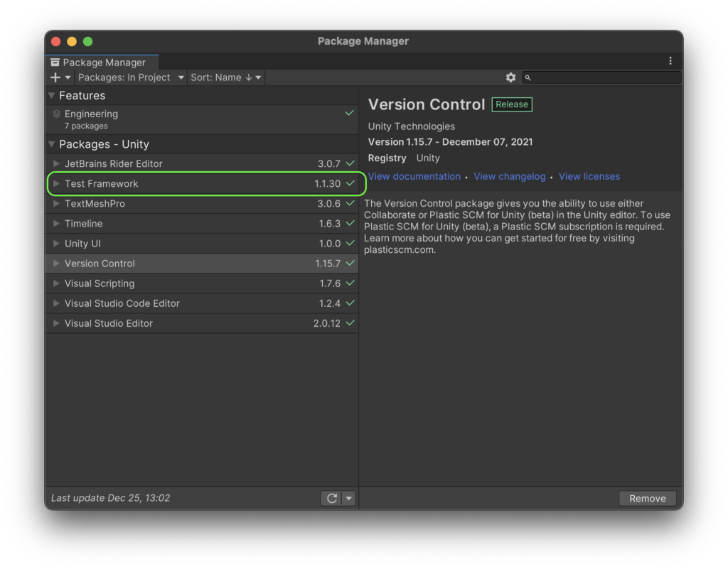Select the Version Control package row

pyautogui.click(x=202, y=264)
